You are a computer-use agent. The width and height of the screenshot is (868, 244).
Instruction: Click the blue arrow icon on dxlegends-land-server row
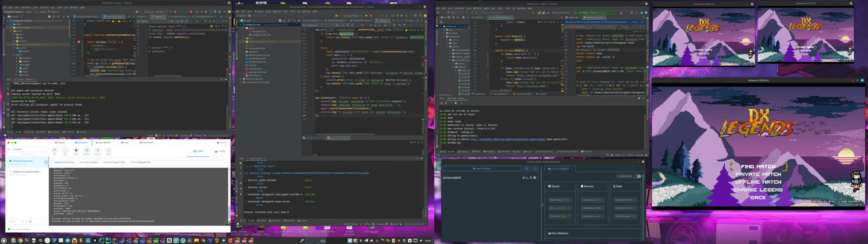(46, 163)
